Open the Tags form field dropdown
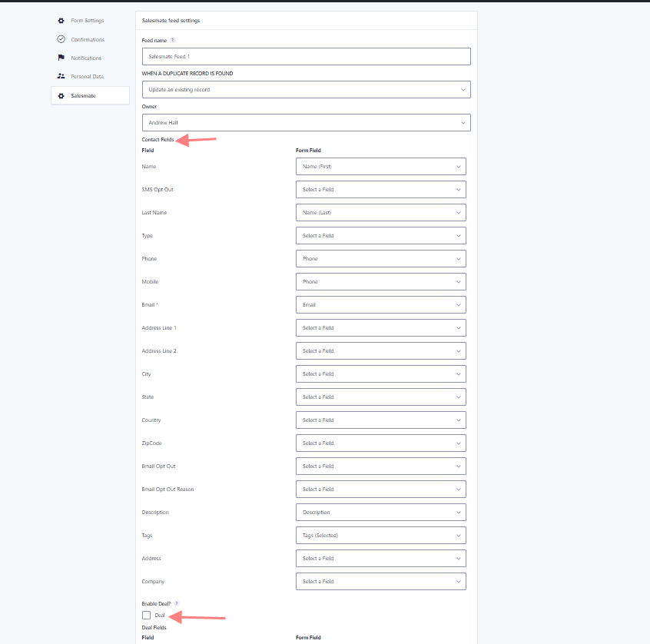 381,536
